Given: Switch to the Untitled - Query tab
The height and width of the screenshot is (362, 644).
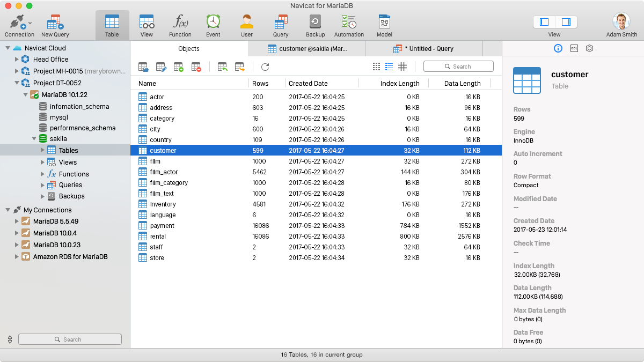Looking at the screenshot, I should pyautogui.click(x=424, y=49).
